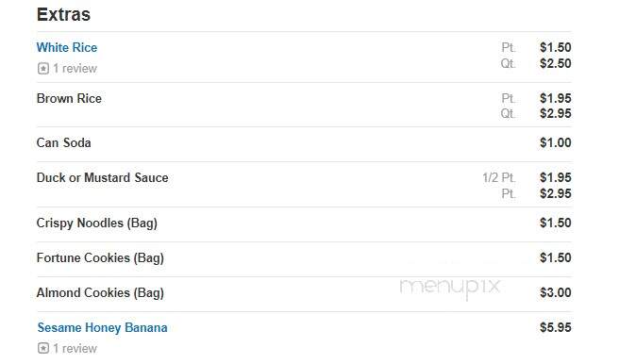Open the 1 review text for Sesame Honey Banana
This screenshot has width=619, height=364.
coord(75,348)
